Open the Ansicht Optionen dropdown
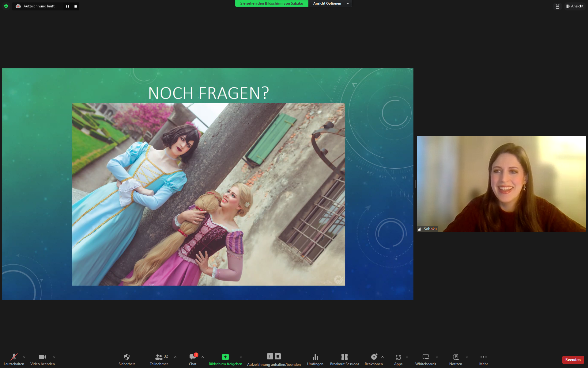This screenshot has height=368, width=588. point(330,3)
